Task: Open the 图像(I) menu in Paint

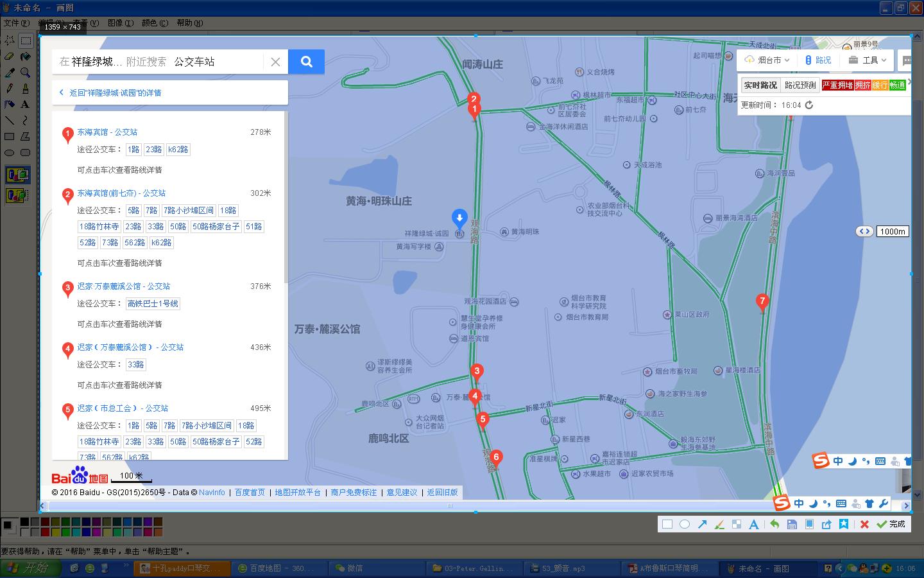Action: pos(121,22)
